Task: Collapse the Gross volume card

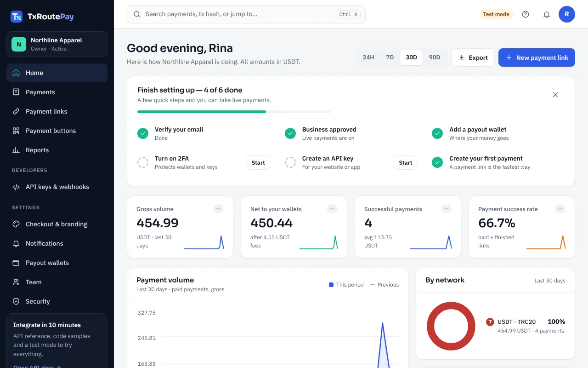Action: tap(219, 209)
